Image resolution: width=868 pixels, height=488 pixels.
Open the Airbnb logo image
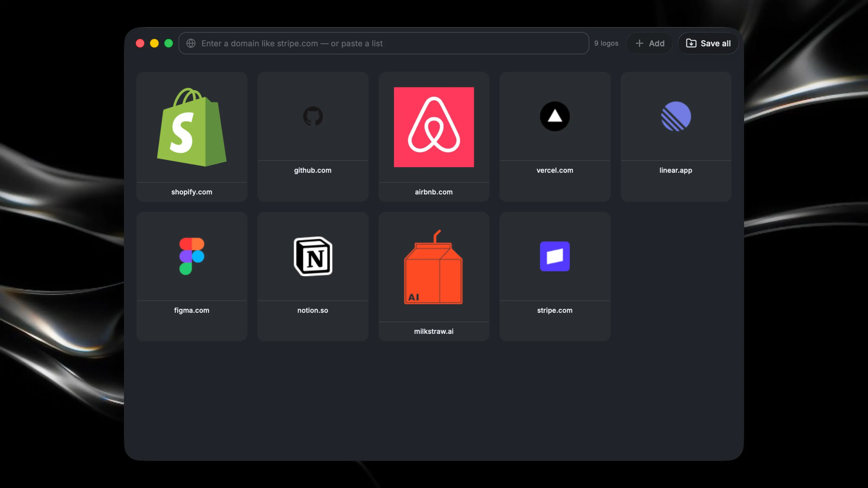tap(434, 127)
